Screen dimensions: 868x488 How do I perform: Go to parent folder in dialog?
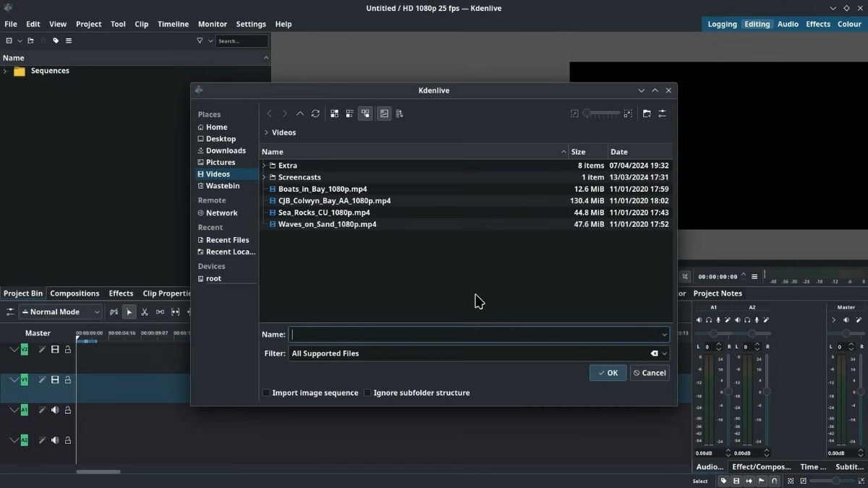coord(300,114)
